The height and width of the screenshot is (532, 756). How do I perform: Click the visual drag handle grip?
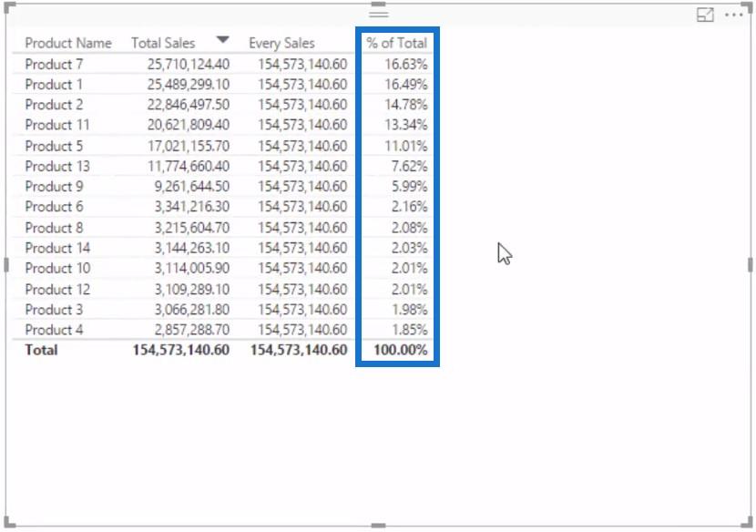click(379, 14)
